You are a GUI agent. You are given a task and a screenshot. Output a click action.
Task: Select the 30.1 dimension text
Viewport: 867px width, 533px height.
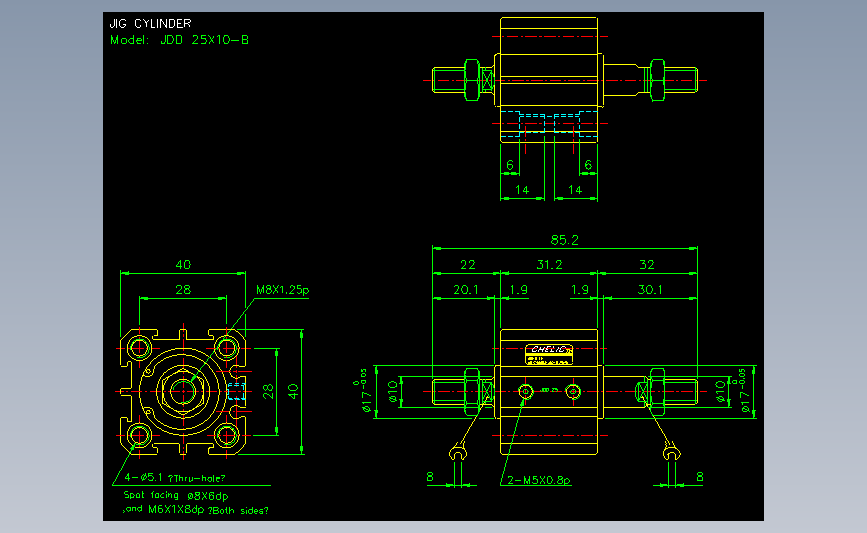[650, 290]
